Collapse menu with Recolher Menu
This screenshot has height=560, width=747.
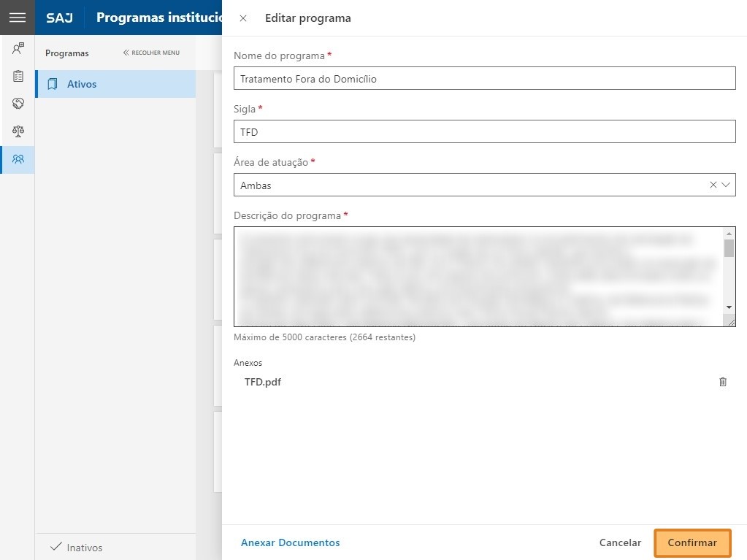[151, 53]
